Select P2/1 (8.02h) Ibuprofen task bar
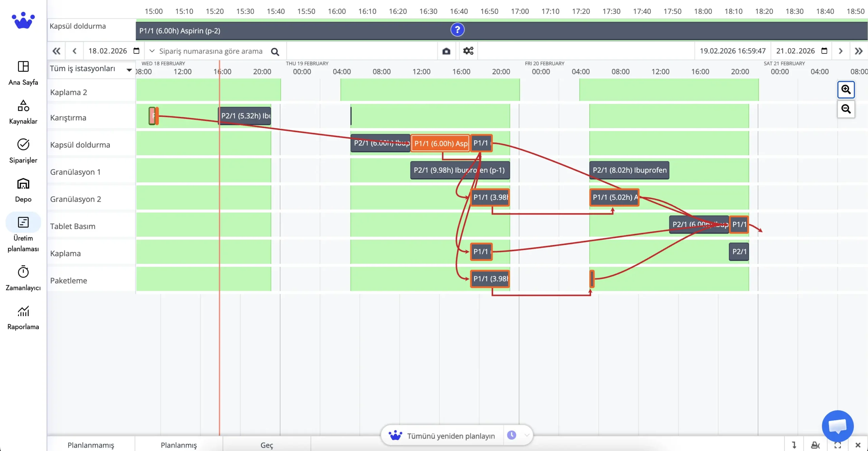Screen dimensions: 868x451 click(x=629, y=170)
